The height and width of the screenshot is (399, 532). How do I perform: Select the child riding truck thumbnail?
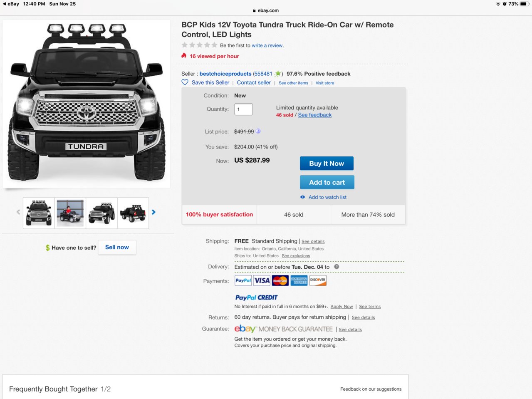click(70, 213)
